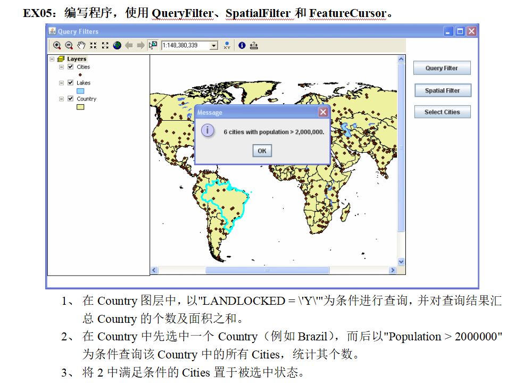Collapse the Country layer legend entry
This screenshot has height=392, width=532.
coord(61,98)
